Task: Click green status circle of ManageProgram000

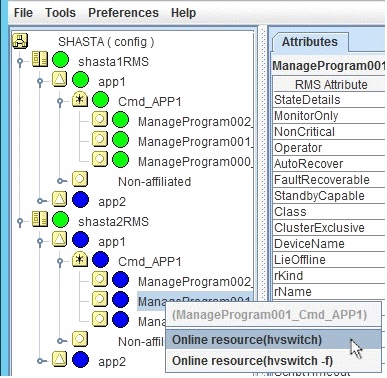Action: (120, 161)
